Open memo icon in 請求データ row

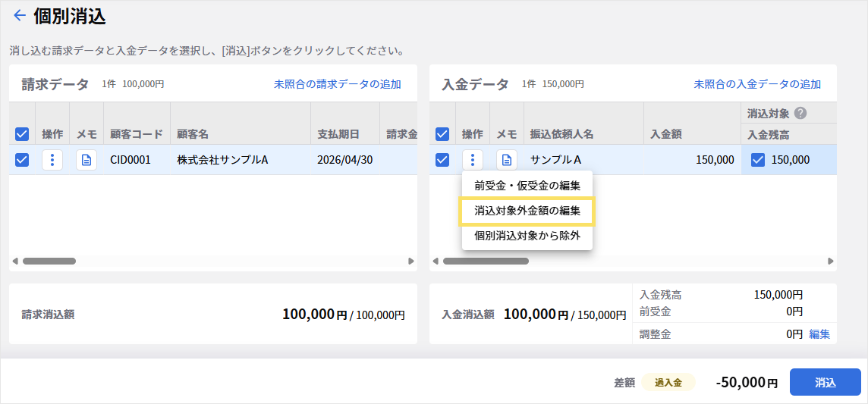[x=86, y=160]
